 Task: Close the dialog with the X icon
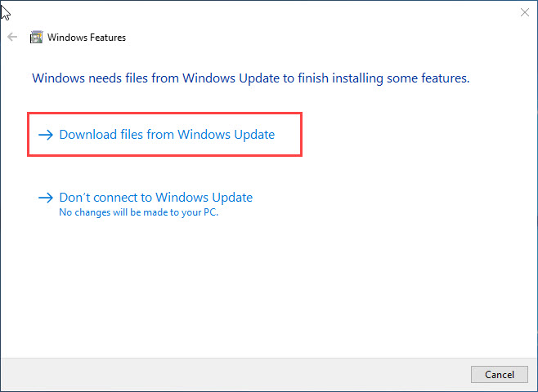(x=525, y=12)
